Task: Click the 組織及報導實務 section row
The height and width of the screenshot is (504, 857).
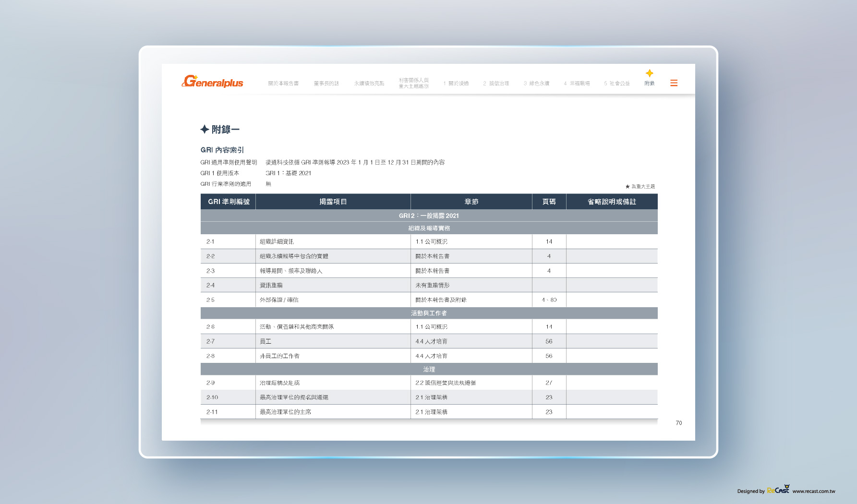Action: point(429,228)
